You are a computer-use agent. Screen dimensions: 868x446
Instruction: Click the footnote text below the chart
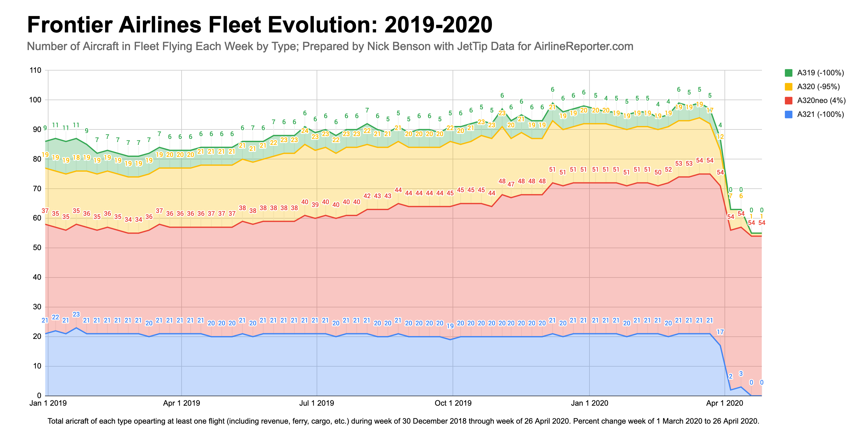point(403,421)
